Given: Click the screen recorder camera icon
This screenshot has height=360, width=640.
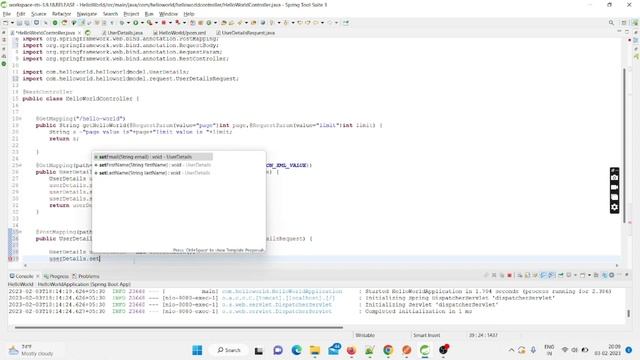Looking at the screenshot, I should 614,178.
